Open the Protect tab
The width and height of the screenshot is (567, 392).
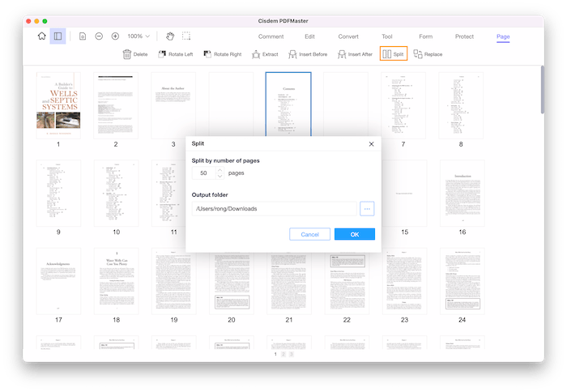tap(464, 36)
